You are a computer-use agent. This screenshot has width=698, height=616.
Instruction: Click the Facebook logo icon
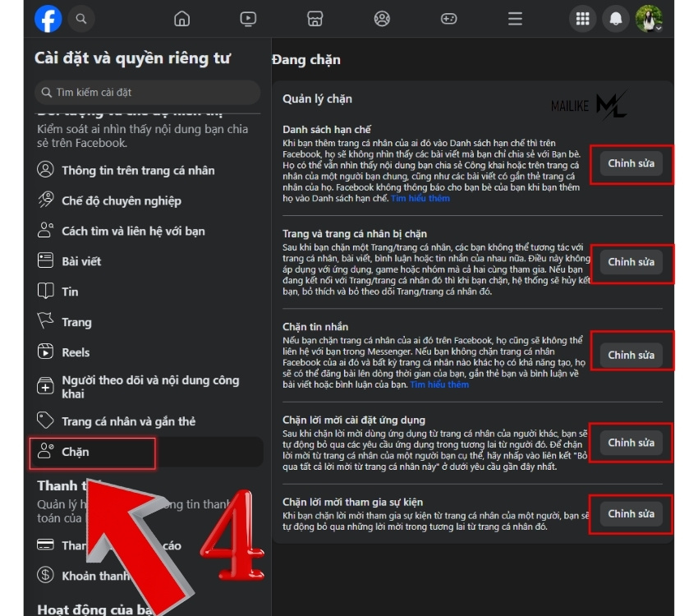point(48,19)
